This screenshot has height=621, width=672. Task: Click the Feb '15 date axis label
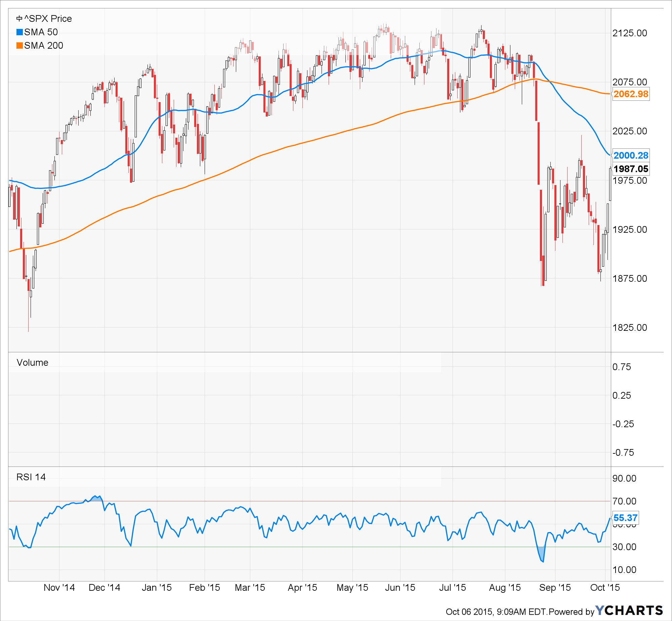point(204,588)
